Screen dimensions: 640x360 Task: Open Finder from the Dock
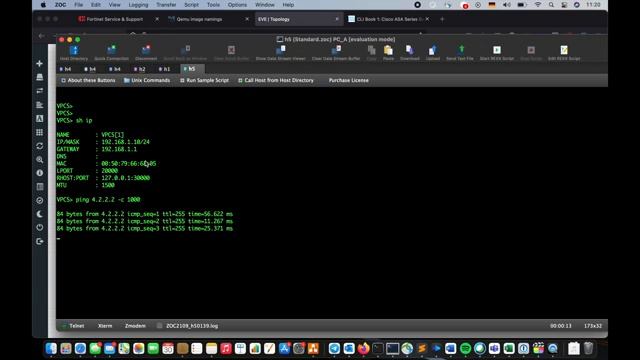click(x=51, y=348)
